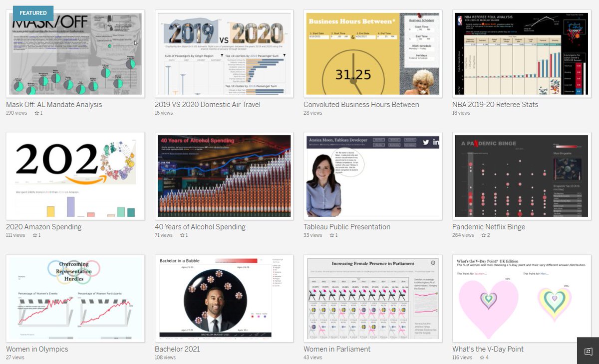Viewport: 599px width, 364px height.
Task: Open the What's the V-Day Point thumbnail
Action: pos(522,298)
